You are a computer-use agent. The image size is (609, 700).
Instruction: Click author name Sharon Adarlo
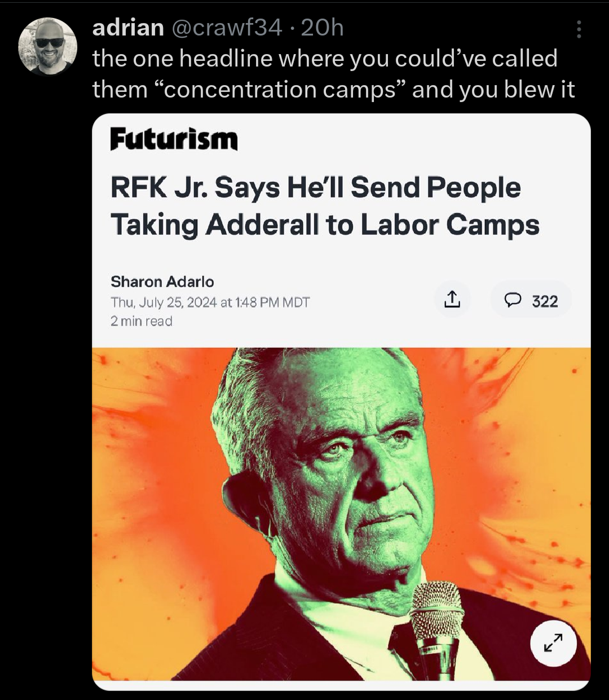coord(162,281)
